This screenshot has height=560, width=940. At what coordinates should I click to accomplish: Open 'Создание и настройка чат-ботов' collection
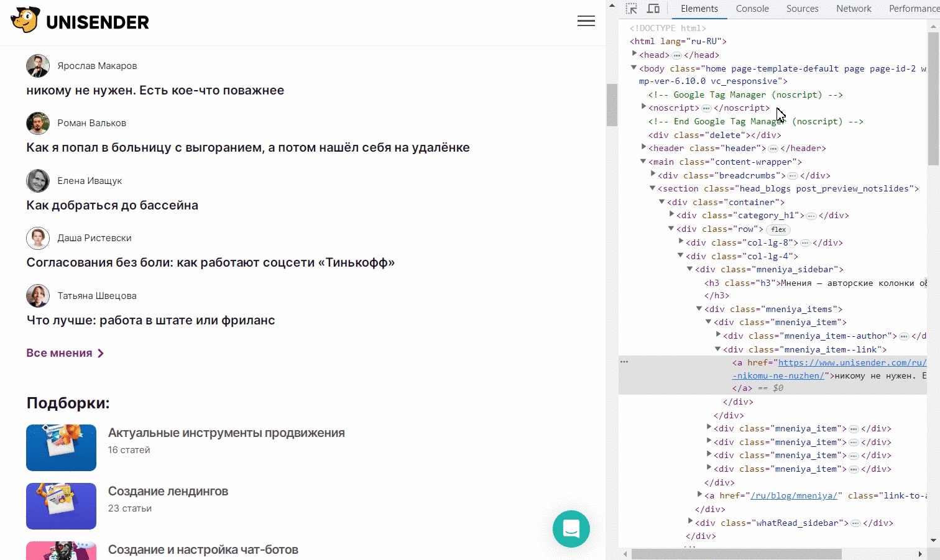pyautogui.click(x=203, y=549)
